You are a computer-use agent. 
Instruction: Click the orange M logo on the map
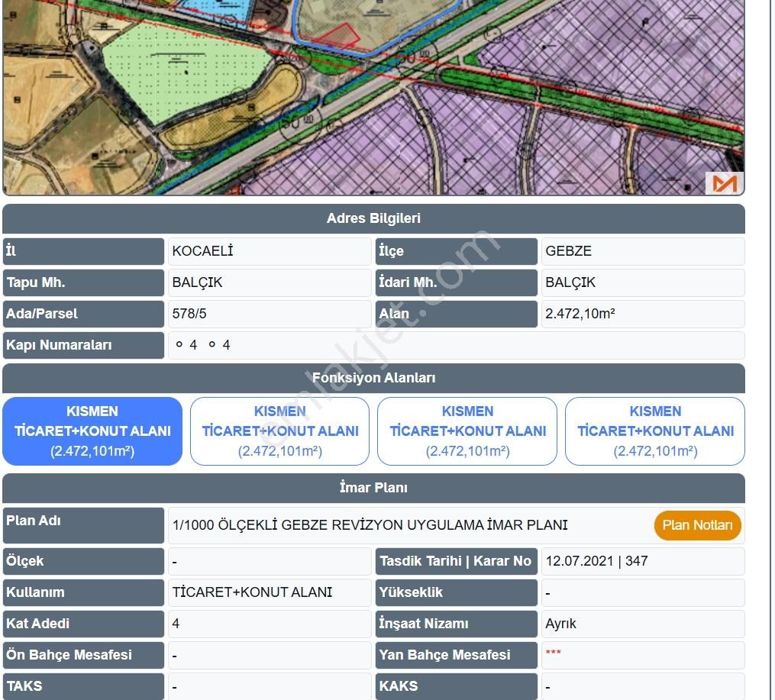[x=723, y=182]
